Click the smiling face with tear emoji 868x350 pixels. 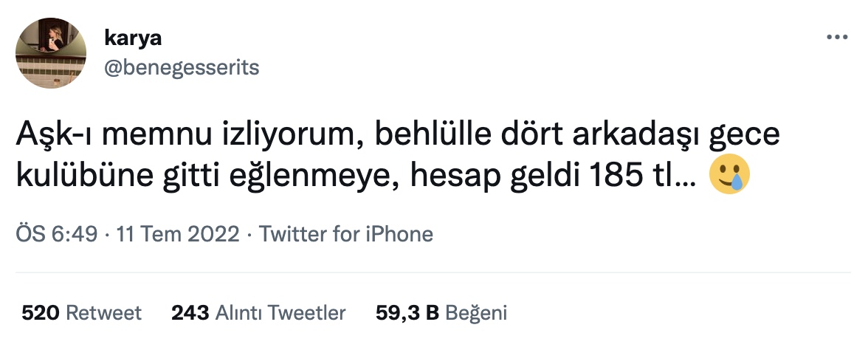click(x=729, y=174)
